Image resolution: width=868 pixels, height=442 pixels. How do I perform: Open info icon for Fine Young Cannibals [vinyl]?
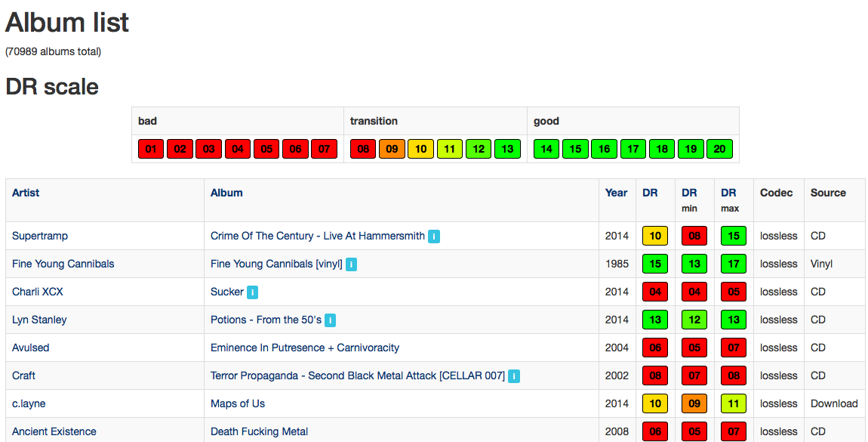[x=352, y=264]
